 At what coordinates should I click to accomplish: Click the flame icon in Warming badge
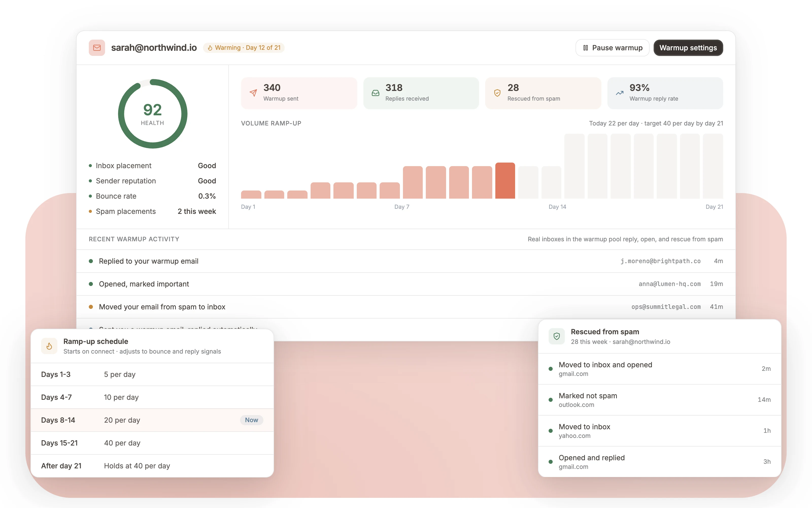(x=210, y=48)
